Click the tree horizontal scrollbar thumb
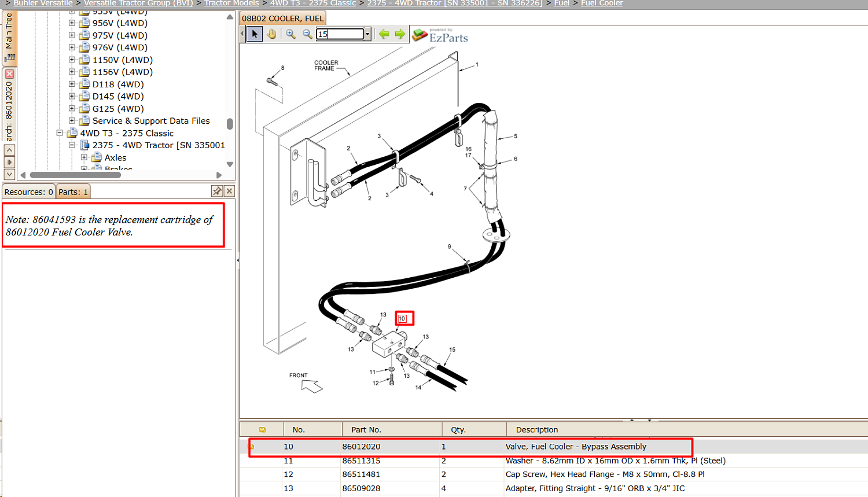The width and height of the screenshot is (868, 497). pyautogui.click(x=75, y=175)
